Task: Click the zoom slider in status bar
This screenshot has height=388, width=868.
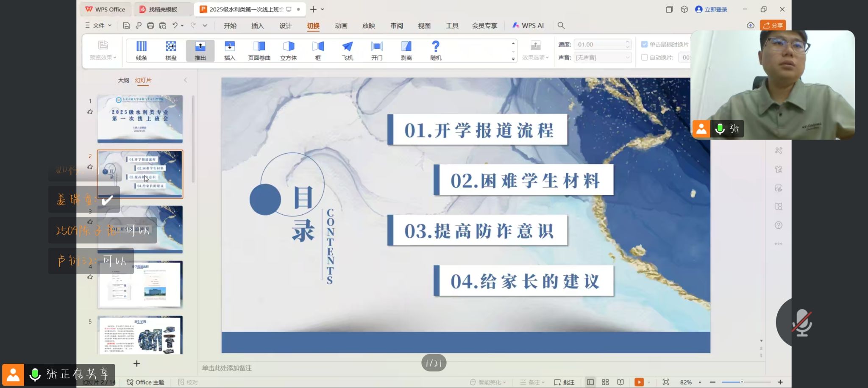Action: pos(746,382)
